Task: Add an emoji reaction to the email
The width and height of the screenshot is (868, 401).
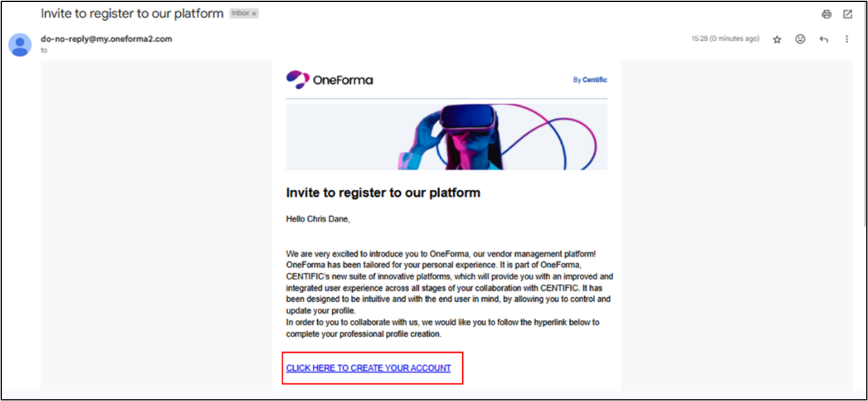Action: [800, 39]
